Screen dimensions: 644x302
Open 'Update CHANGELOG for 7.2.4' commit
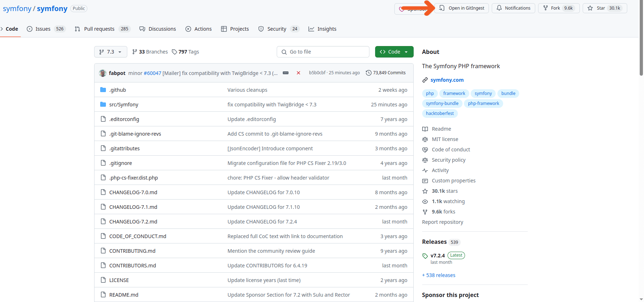click(262, 222)
